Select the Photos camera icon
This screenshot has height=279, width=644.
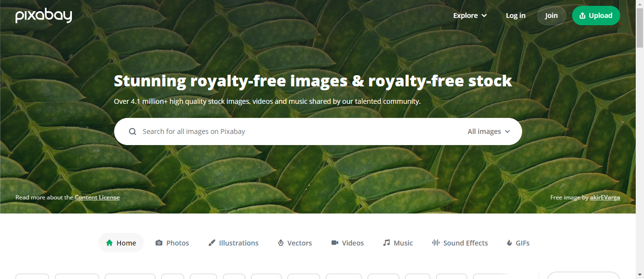pos(159,243)
